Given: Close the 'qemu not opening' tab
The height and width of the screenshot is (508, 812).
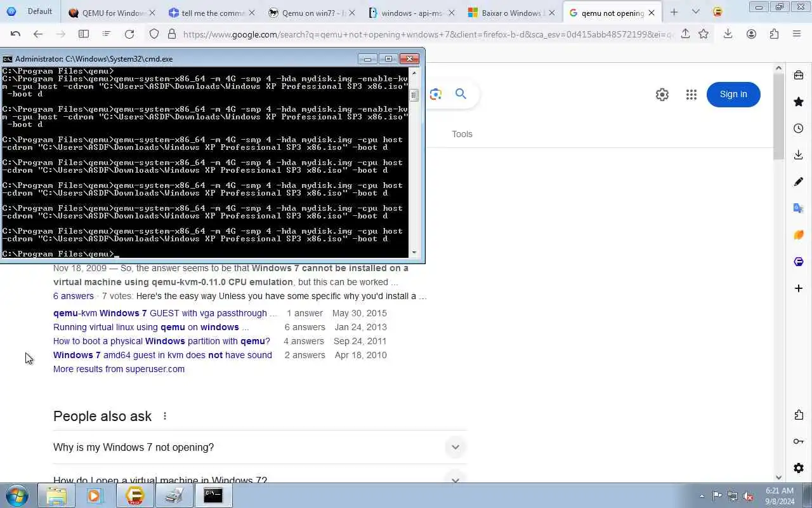Looking at the screenshot, I should 652,13.
